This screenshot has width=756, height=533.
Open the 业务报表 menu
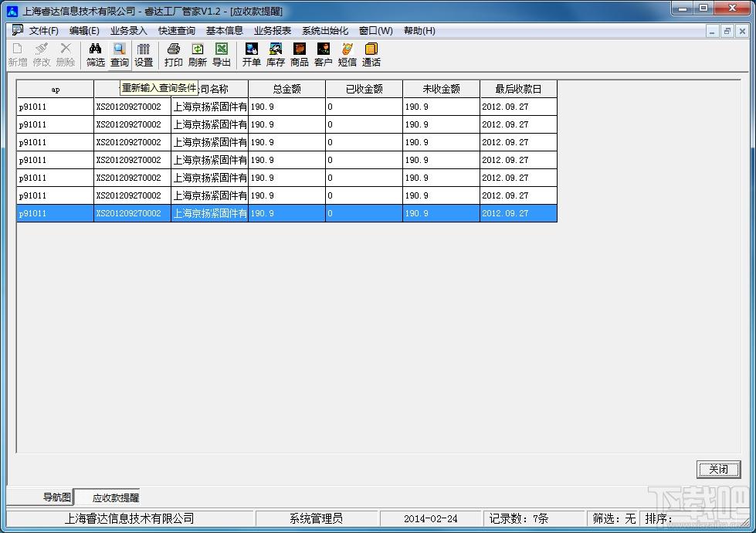tap(273, 30)
